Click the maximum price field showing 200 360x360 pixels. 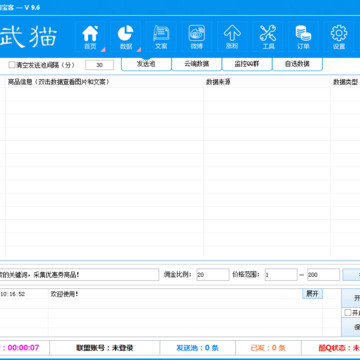324,275
